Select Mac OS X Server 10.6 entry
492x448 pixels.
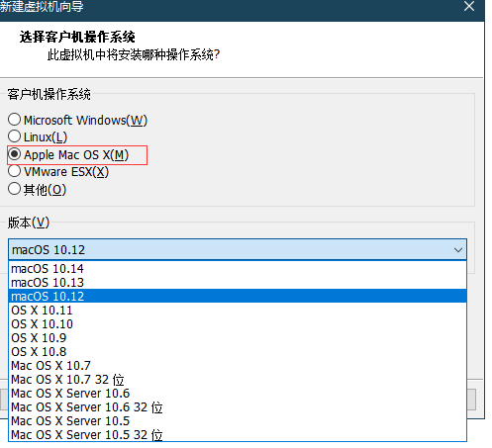pos(238,394)
